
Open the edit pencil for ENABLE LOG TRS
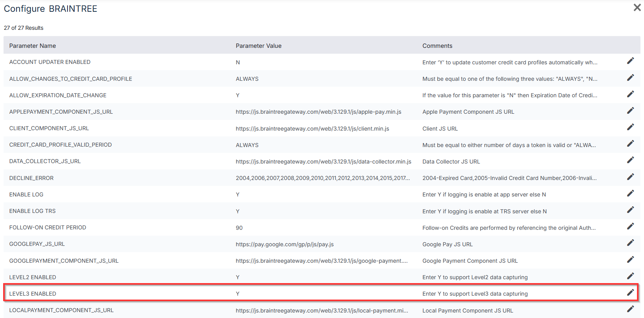point(630,210)
